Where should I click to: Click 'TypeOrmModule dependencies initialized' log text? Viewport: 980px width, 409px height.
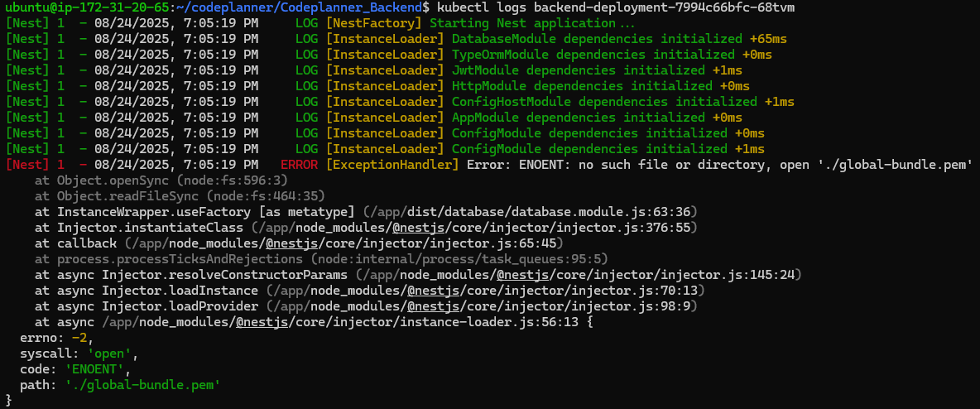point(593,55)
